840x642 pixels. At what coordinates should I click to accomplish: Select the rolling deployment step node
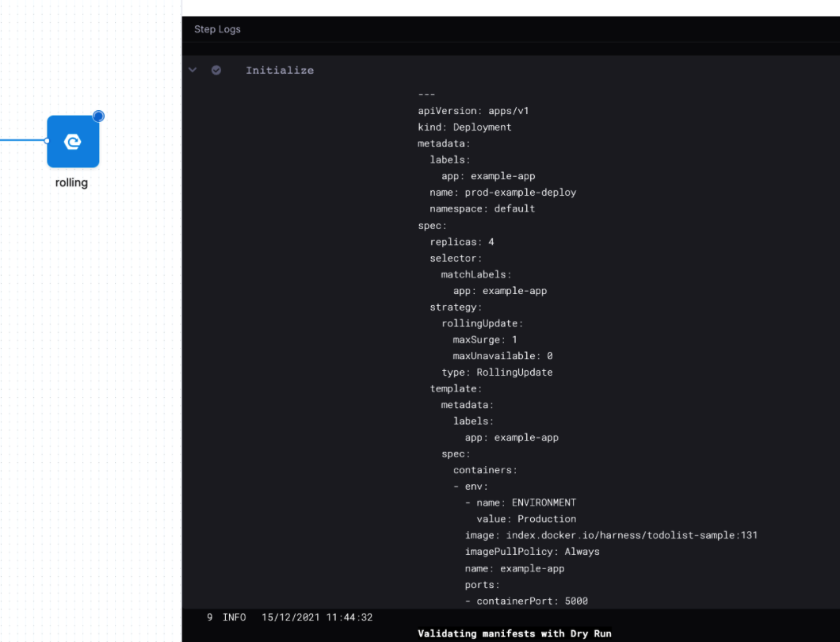[73, 142]
